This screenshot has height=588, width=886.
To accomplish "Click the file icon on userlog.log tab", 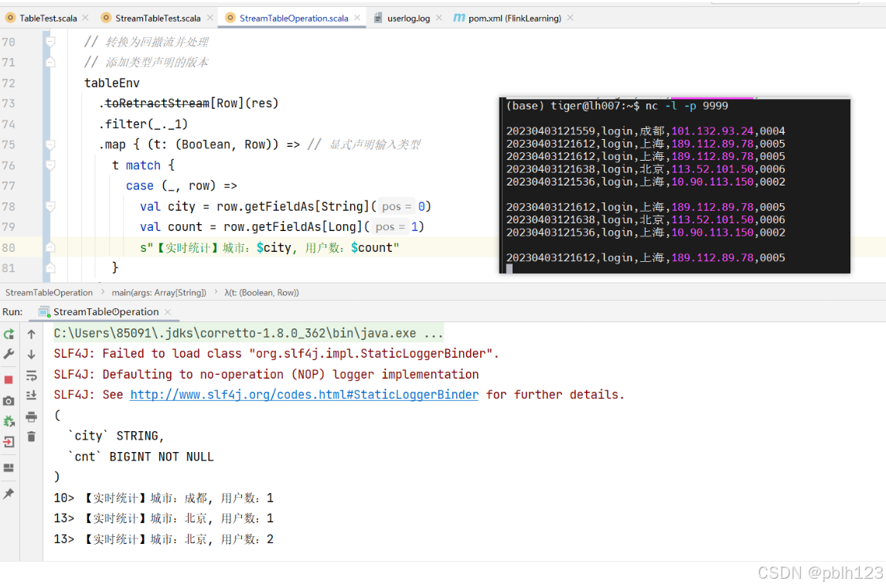I will 378,18.
